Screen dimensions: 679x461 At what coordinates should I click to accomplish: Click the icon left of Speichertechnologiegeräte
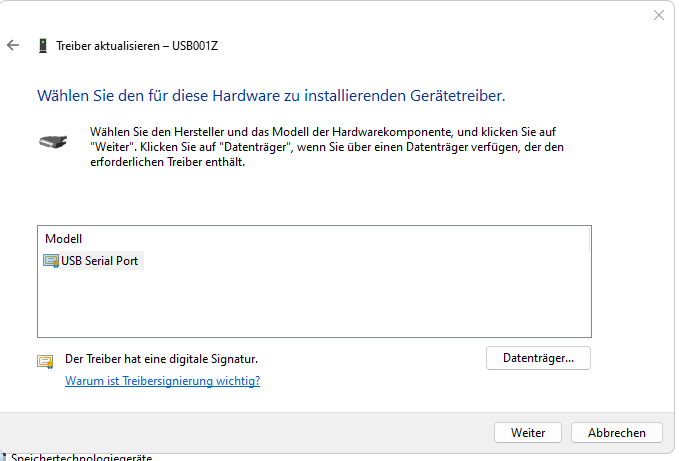3,457
